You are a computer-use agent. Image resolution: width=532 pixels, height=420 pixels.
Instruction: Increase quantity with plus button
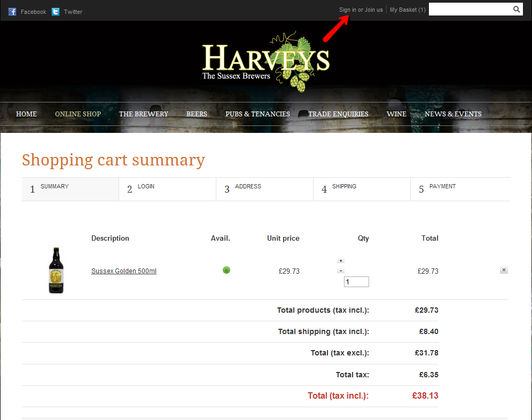click(341, 260)
